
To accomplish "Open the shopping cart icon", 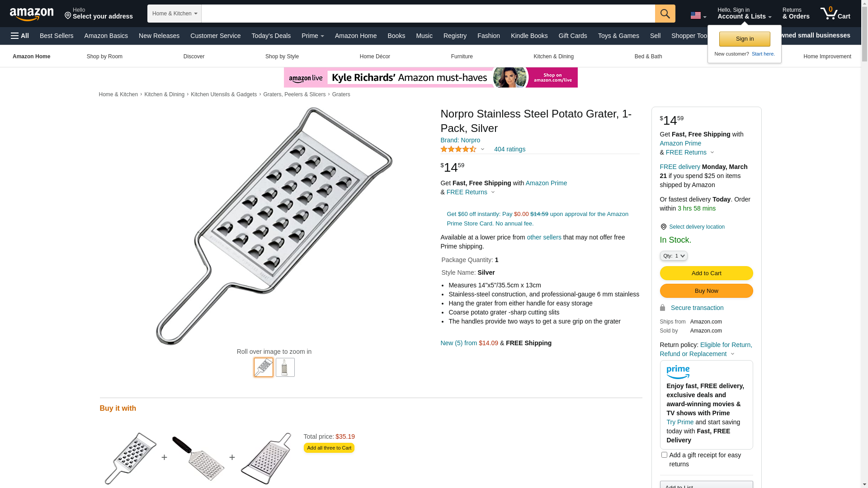I will [x=835, y=14].
